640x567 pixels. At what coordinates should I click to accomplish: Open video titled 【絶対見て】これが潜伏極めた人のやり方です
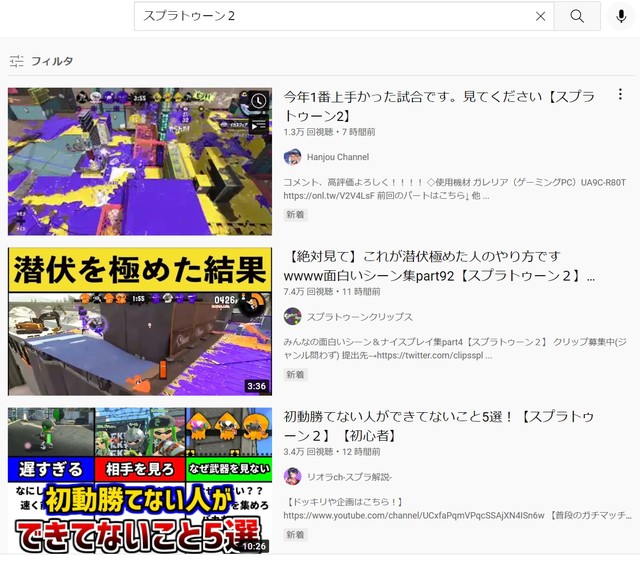pyautogui.click(x=439, y=266)
